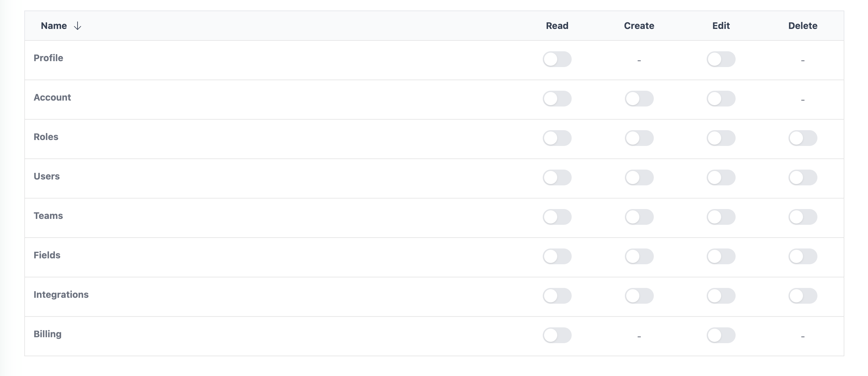Toggle Create permission for Teams

click(639, 217)
